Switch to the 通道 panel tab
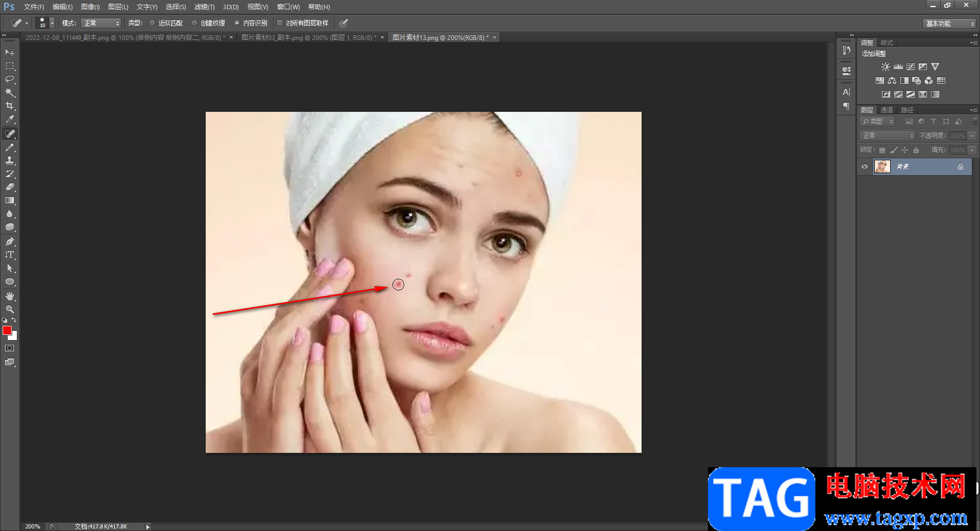 click(x=887, y=110)
